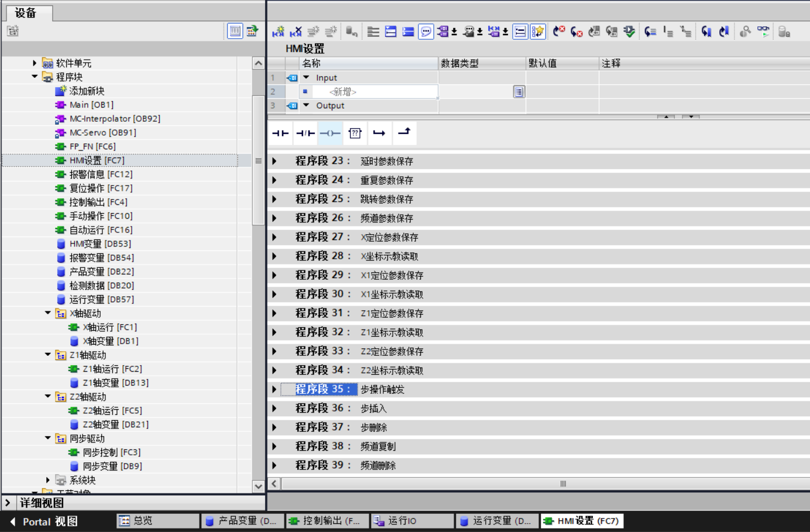Insert an empty box instruction
This screenshot has height=532, width=810.
coord(355,133)
